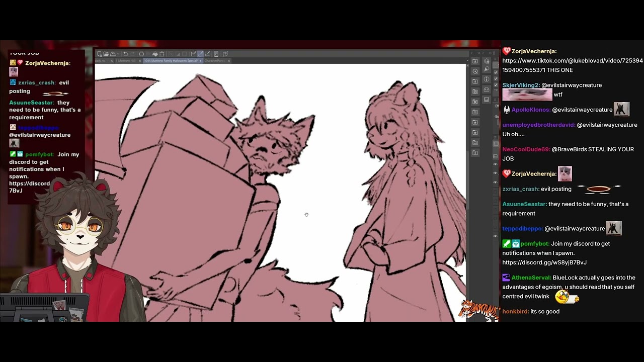Screen dimensions: 644x362
Task: Toggle the highlighted Snap to Special Ruler icon
Action: point(200,54)
